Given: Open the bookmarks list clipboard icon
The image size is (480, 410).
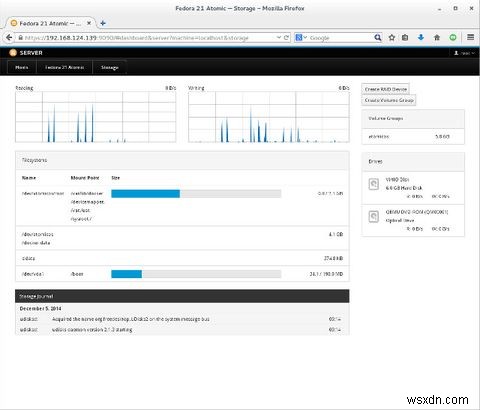Looking at the screenshot, I should pos(405,38).
